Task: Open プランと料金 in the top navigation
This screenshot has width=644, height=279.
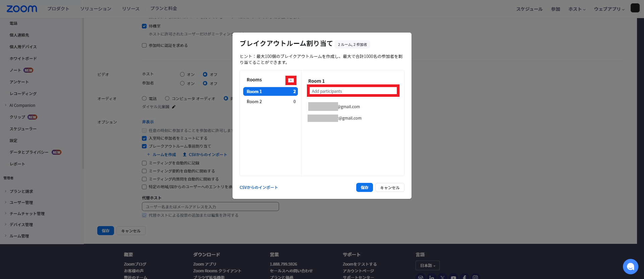Action: pos(163,8)
